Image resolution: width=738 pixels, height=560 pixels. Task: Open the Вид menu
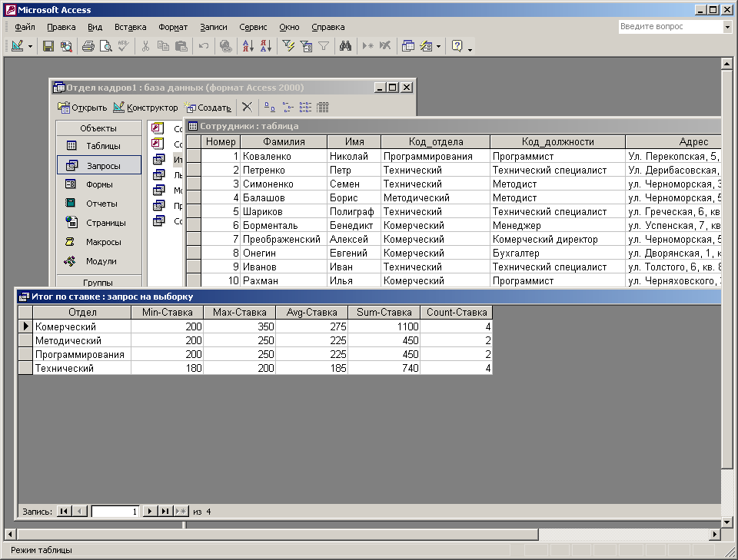point(95,28)
